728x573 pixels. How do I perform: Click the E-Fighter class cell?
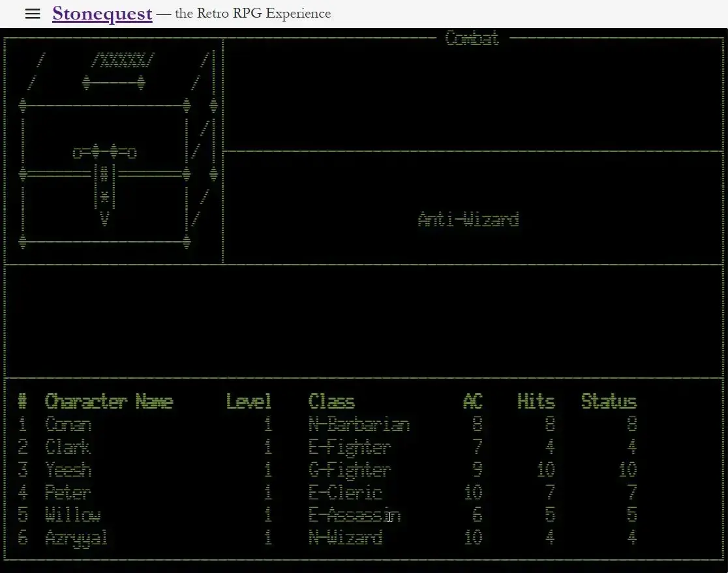[x=350, y=447]
